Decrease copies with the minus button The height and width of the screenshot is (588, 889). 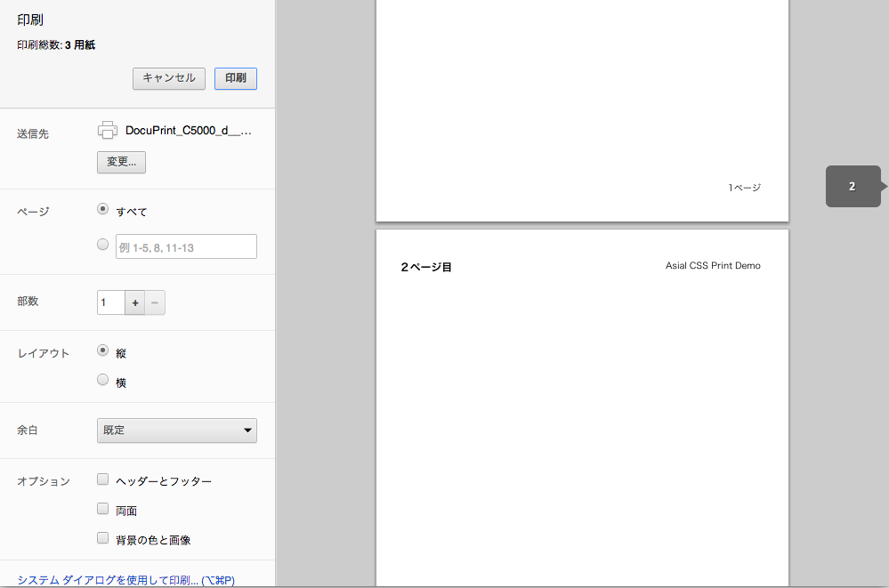(155, 302)
